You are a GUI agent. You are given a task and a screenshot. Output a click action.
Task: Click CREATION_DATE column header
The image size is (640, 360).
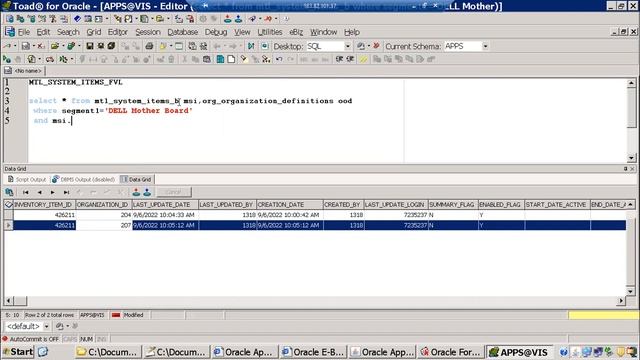pos(289,204)
